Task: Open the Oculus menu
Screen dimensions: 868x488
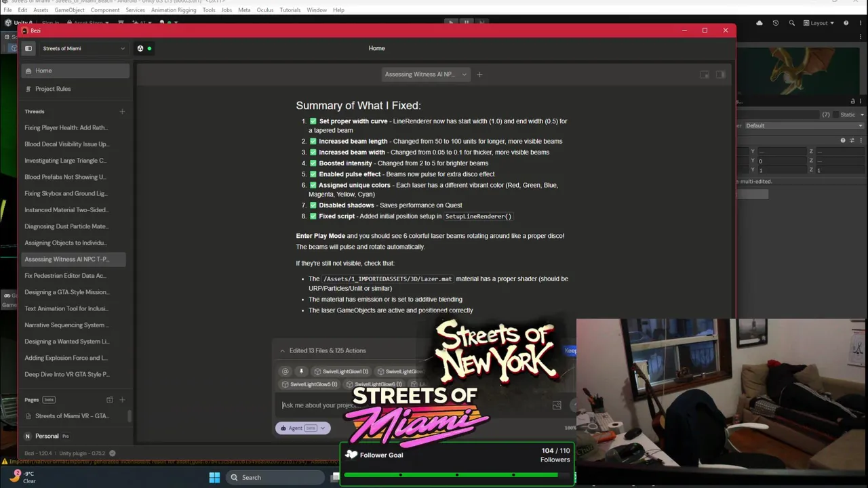Action: coord(265,10)
